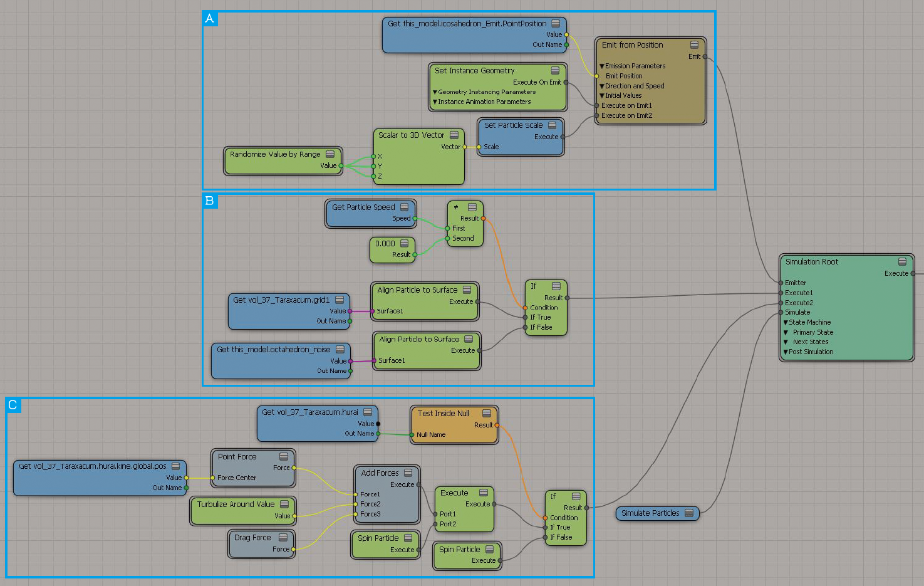Image resolution: width=924 pixels, height=586 pixels.
Task: Select the group A label
Action: coord(210,18)
